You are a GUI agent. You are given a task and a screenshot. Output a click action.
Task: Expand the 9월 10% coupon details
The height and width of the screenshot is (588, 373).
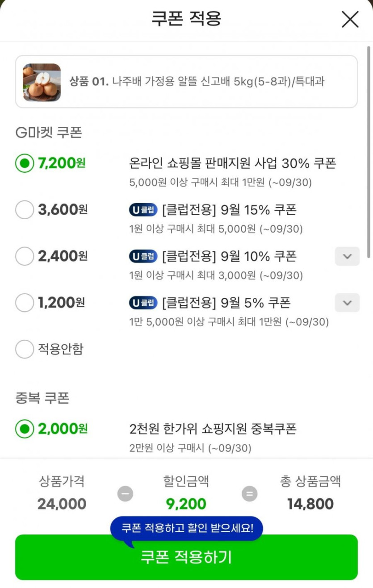click(347, 256)
